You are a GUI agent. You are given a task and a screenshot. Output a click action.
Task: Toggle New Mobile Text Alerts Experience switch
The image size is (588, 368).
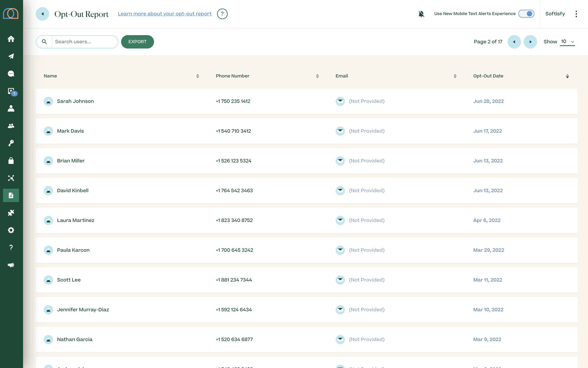pyautogui.click(x=526, y=14)
